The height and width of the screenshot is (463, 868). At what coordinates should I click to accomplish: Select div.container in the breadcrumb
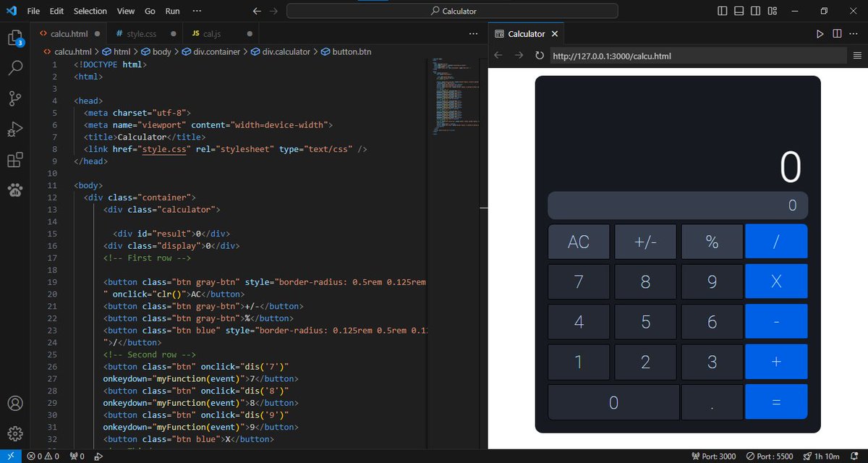click(210, 51)
